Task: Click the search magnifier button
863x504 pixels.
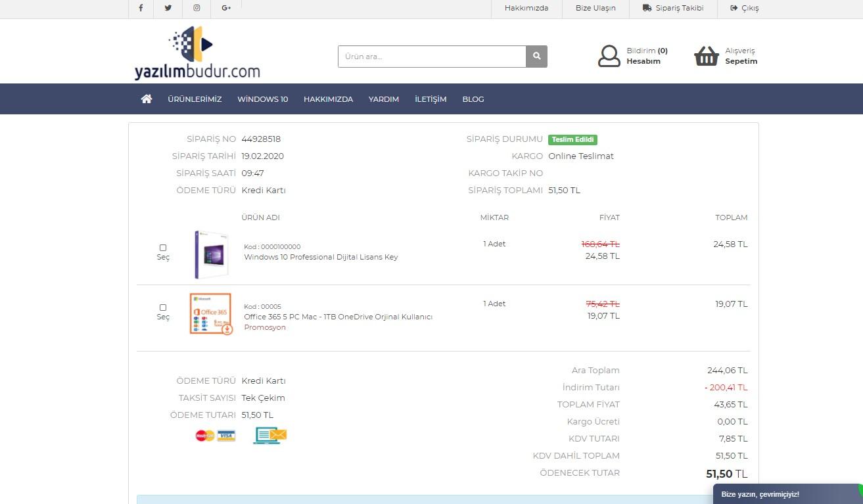Action: [536, 57]
